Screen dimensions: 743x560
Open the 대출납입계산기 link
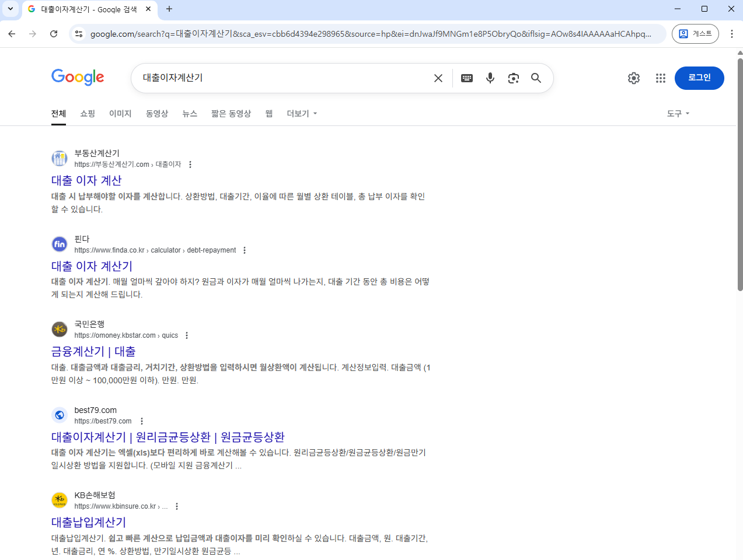pyautogui.click(x=89, y=523)
